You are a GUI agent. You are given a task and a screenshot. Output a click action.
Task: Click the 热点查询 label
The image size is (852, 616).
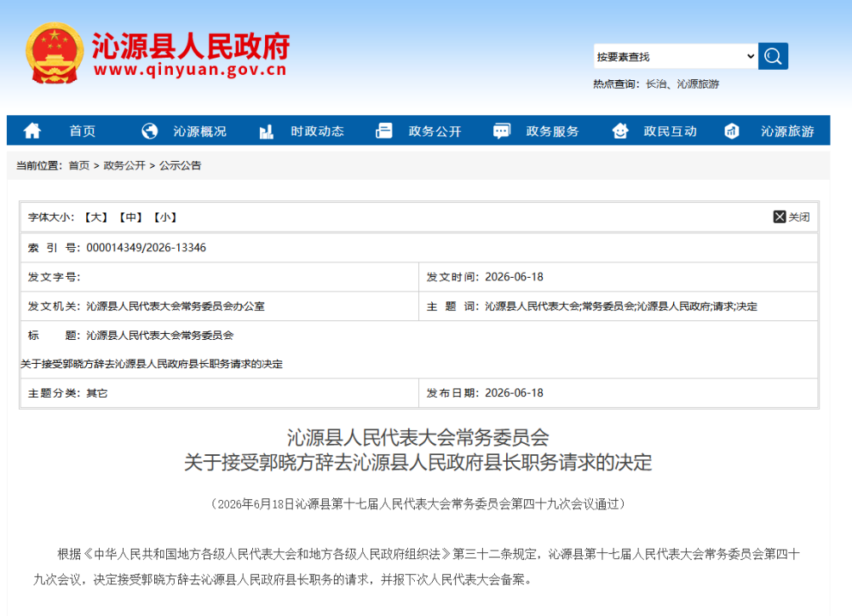click(616, 84)
